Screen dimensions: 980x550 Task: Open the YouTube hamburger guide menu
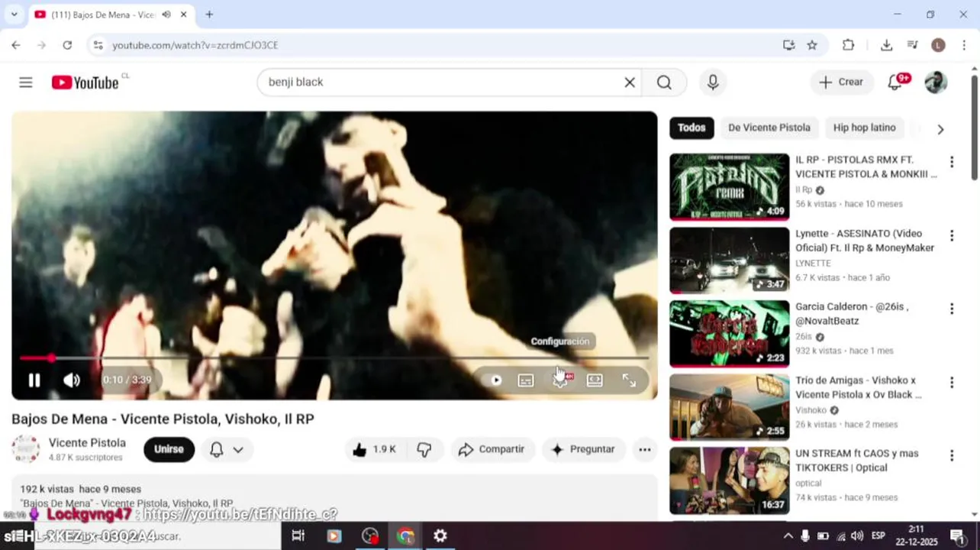tap(26, 82)
